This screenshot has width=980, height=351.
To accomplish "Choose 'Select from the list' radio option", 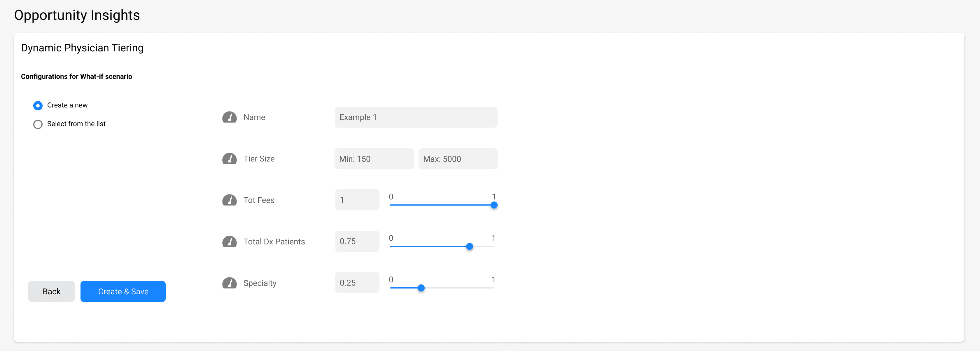I will pos(38,124).
